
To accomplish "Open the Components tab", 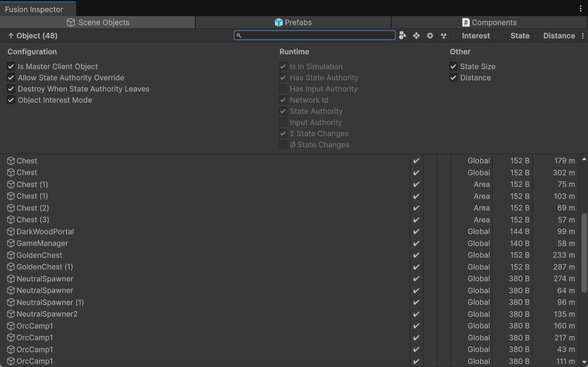I will tap(490, 22).
